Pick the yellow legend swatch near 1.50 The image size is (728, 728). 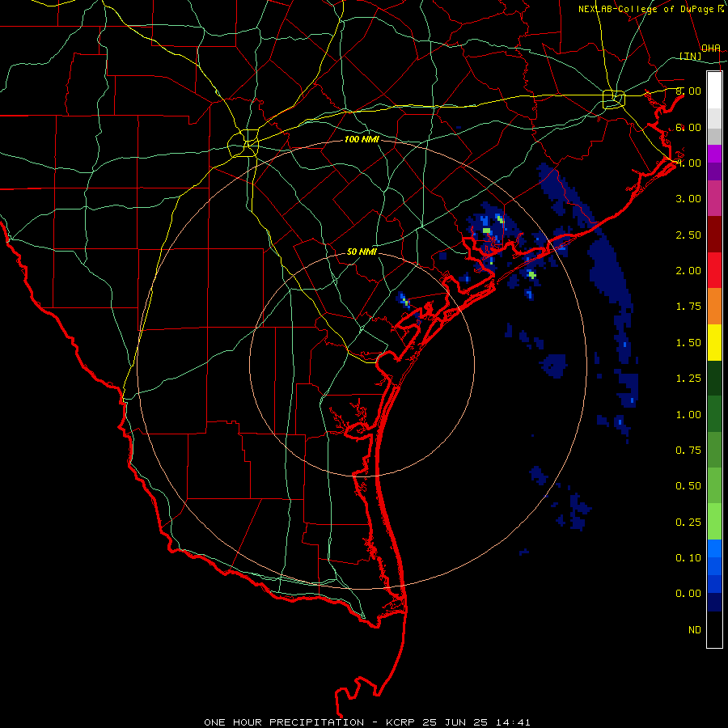(x=714, y=342)
